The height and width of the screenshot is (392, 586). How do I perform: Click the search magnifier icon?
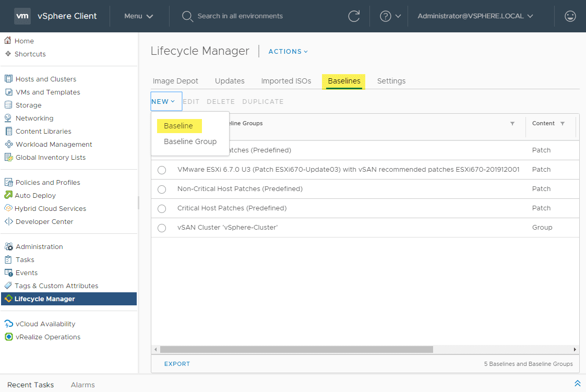(x=187, y=16)
